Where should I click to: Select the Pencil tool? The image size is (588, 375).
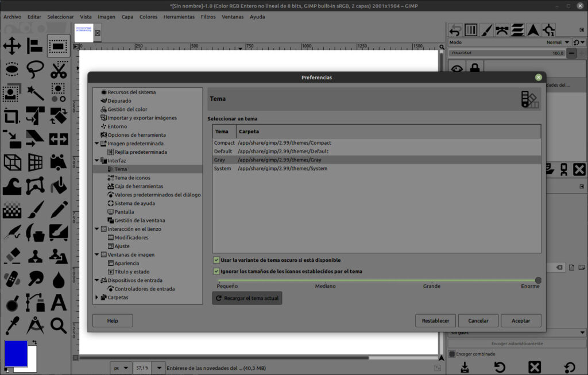(59, 209)
